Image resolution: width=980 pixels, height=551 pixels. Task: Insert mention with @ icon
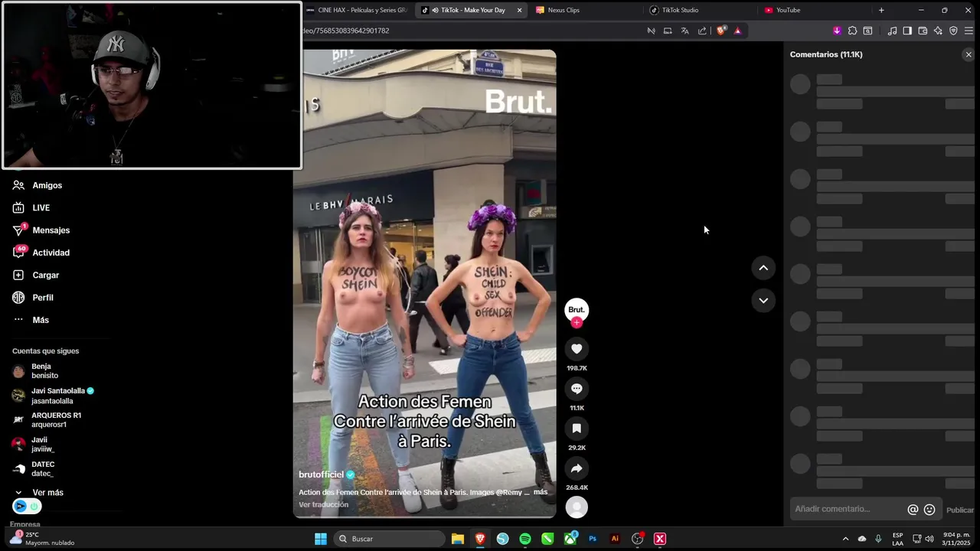[x=913, y=510]
